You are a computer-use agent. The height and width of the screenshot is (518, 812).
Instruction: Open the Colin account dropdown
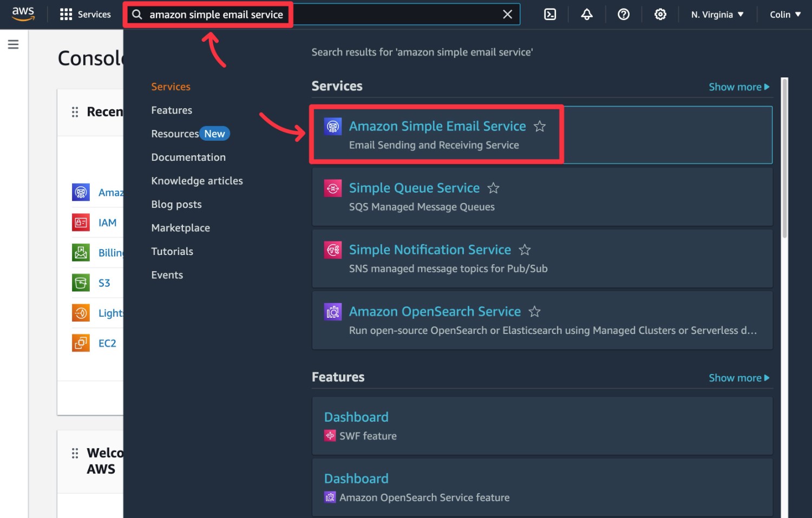[x=785, y=15]
